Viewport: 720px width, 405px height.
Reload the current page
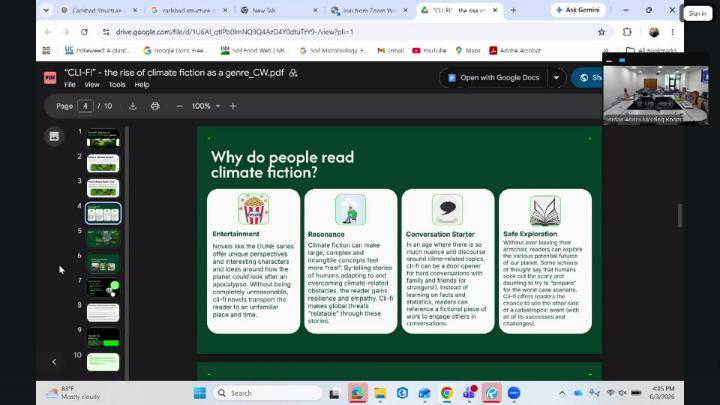click(84, 32)
